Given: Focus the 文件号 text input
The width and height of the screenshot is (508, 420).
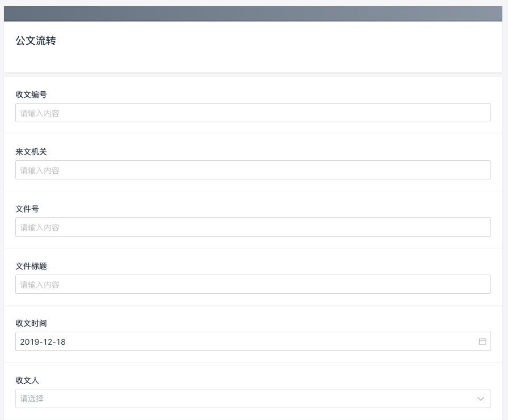Looking at the screenshot, I should (x=253, y=227).
